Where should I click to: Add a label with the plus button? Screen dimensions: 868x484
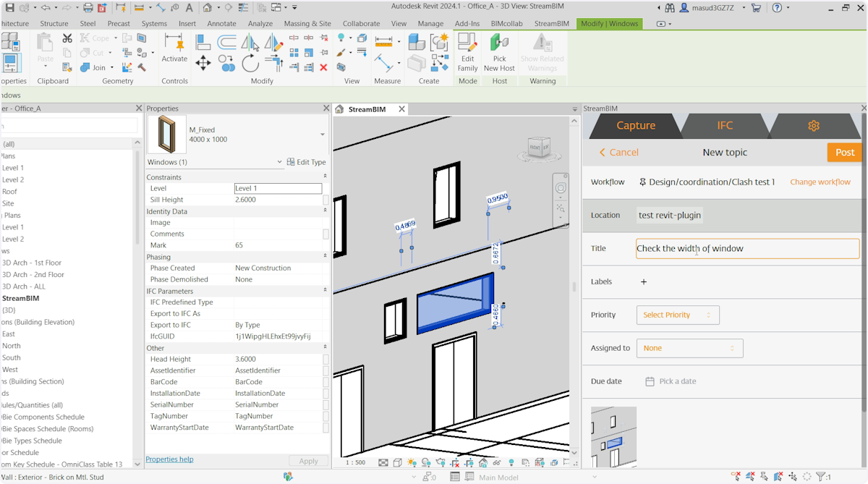(644, 282)
